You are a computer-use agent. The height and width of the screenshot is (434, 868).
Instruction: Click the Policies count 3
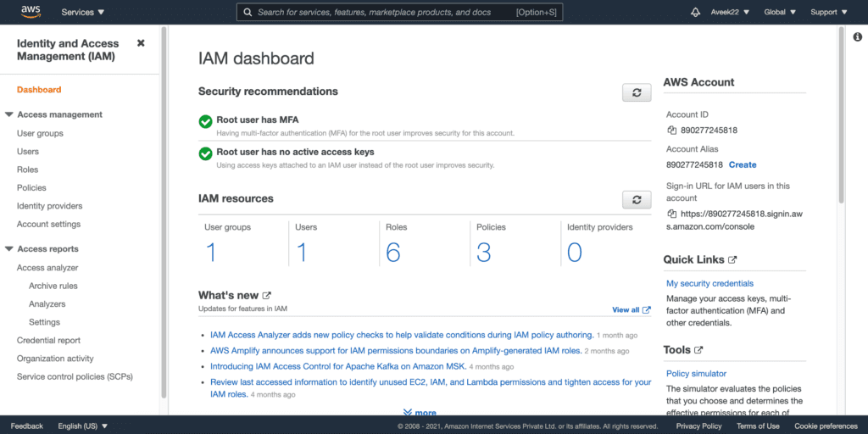(483, 253)
